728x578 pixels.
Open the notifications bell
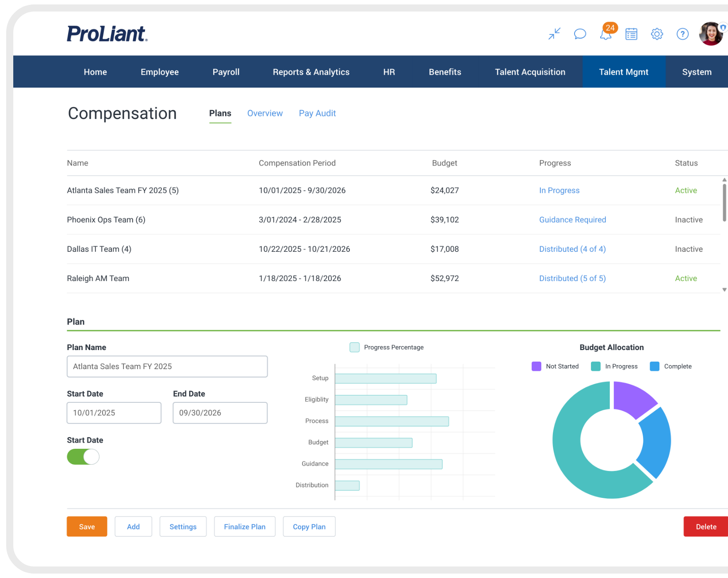[x=605, y=34]
